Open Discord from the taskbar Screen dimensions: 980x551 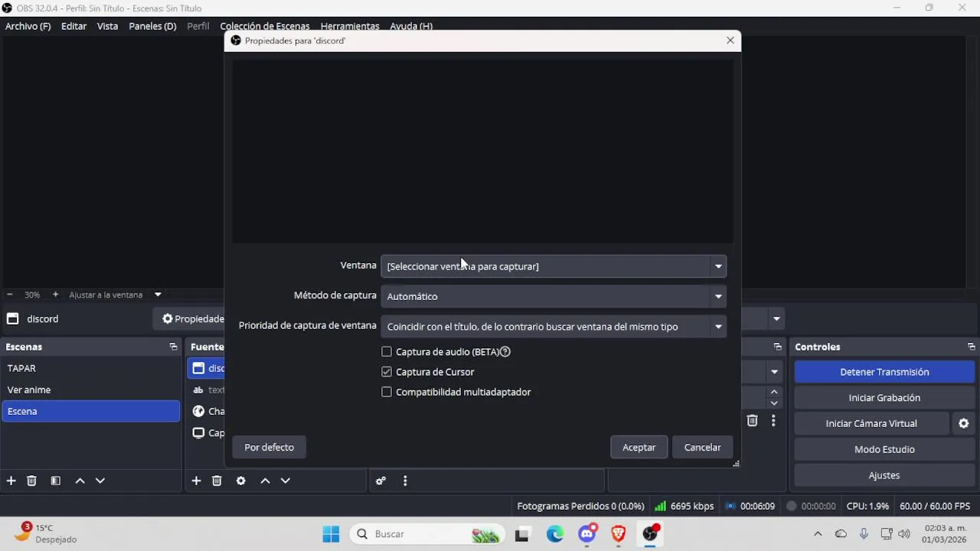[x=587, y=534]
